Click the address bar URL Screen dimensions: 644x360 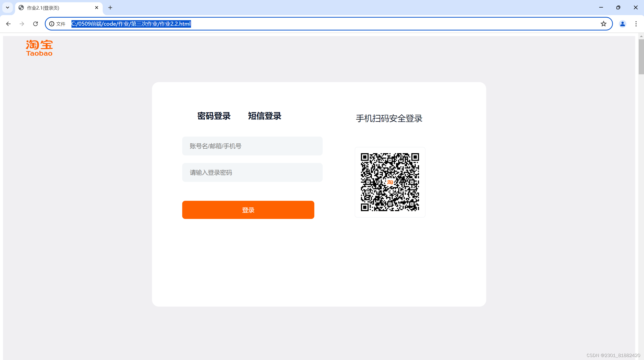(131, 24)
